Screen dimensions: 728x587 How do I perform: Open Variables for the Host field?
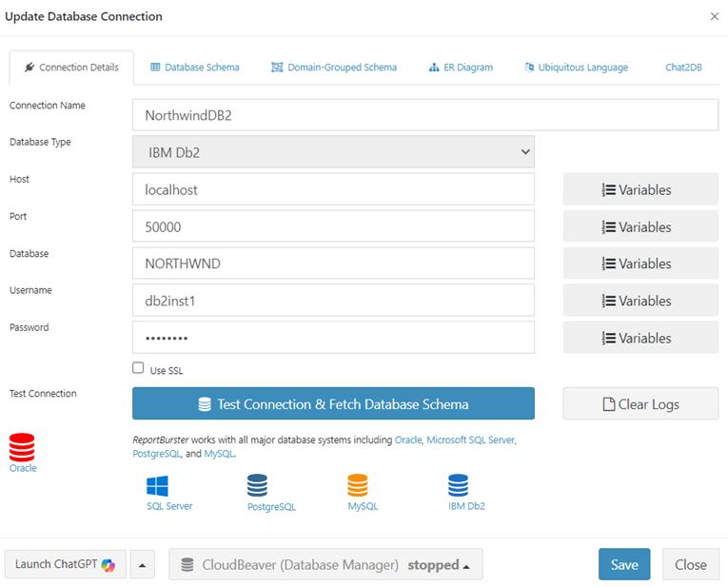639,189
